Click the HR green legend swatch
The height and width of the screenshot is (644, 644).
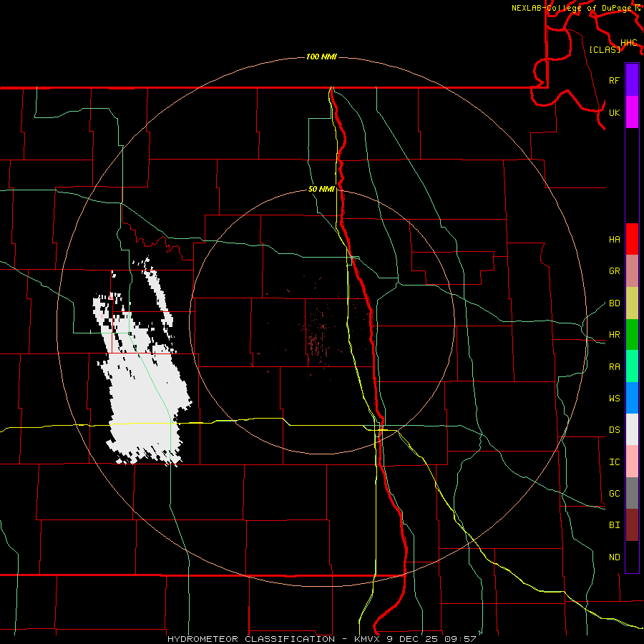[x=632, y=334]
